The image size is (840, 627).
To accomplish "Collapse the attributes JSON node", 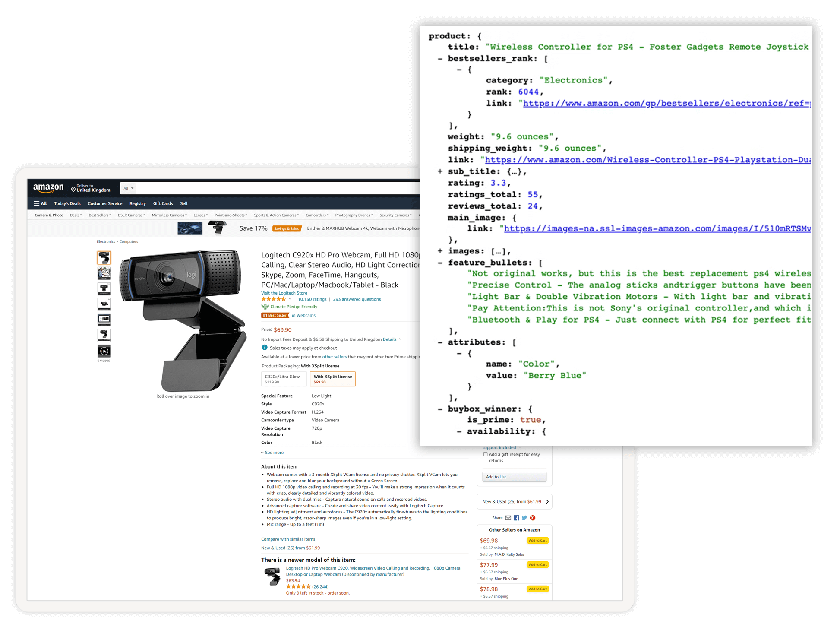I will [440, 342].
